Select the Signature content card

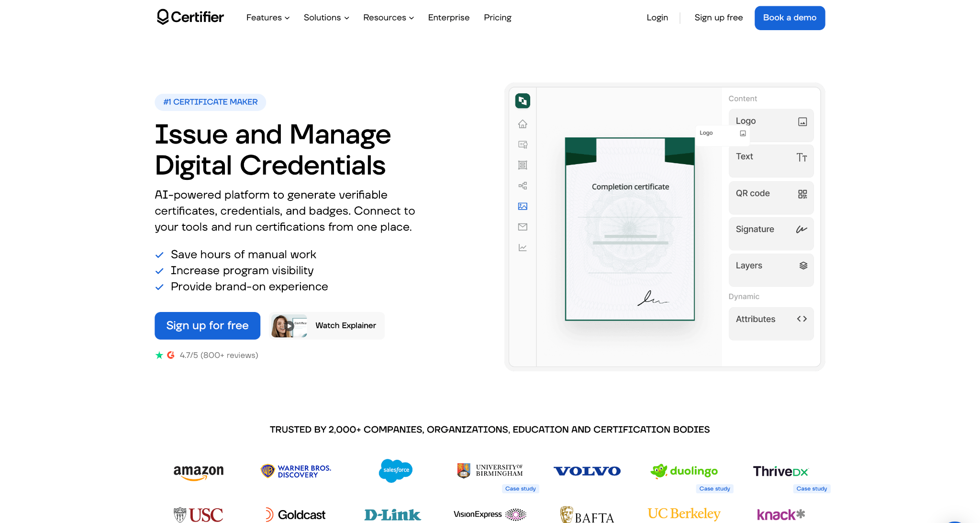(771, 234)
